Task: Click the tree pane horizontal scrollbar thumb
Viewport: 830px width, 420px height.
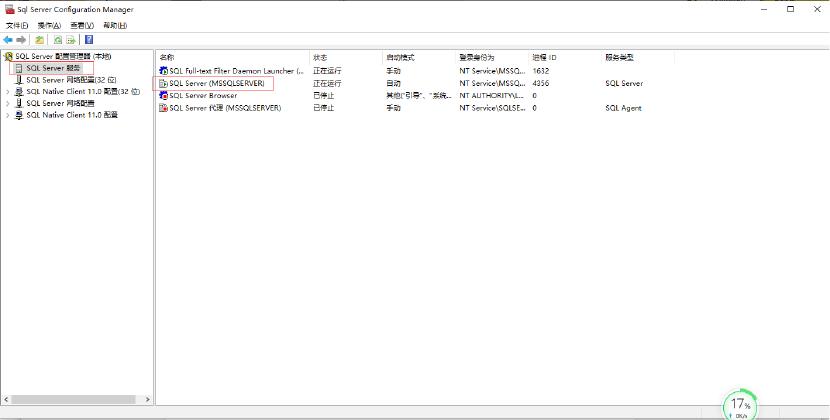Action: 74,399
